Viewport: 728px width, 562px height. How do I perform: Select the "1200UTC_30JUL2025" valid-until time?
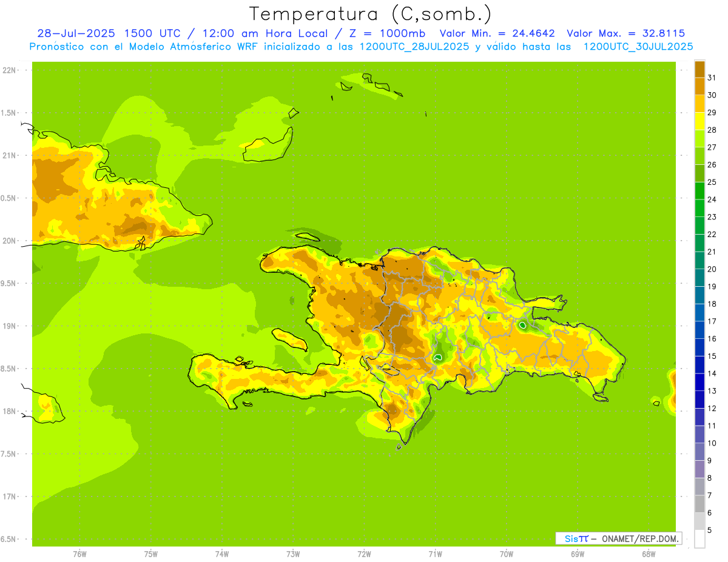click(x=638, y=47)
